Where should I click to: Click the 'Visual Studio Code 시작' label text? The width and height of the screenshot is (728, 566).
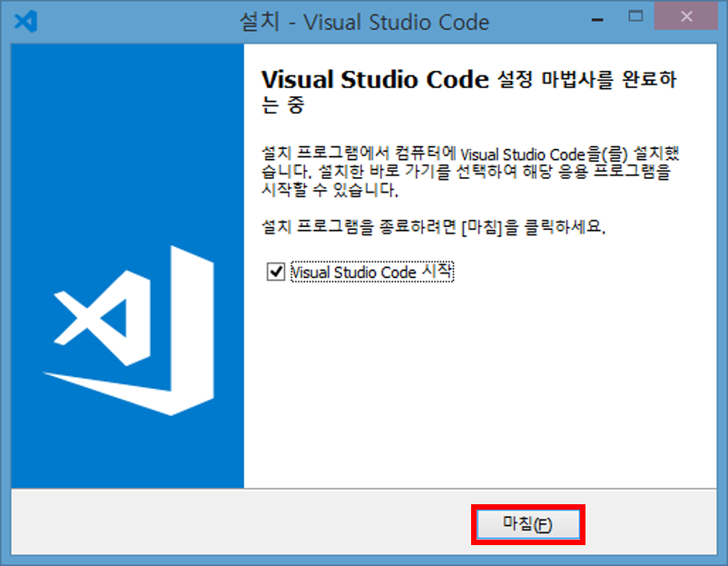click(371, 272)
